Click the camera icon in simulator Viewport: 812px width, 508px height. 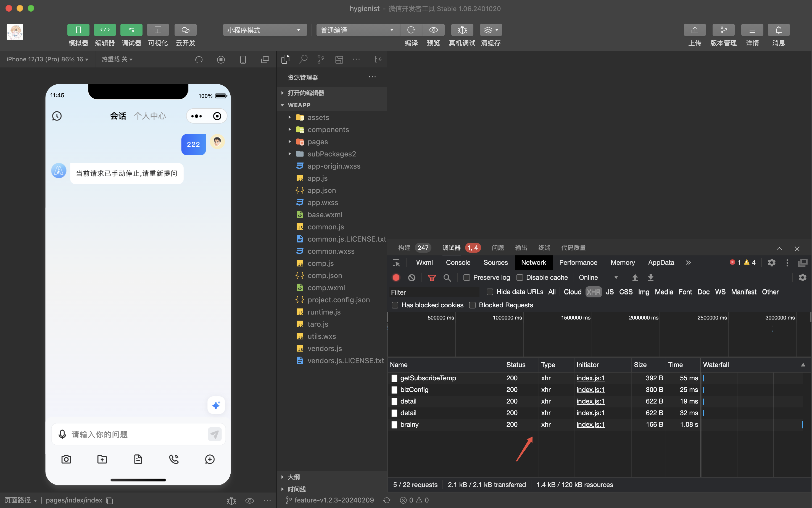(x=66, y=459)
